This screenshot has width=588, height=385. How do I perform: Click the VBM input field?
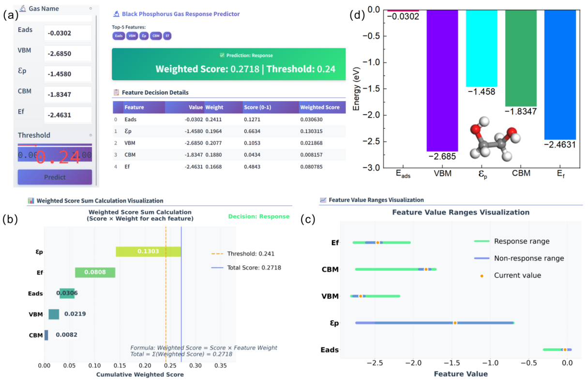(x=67, y=54)
